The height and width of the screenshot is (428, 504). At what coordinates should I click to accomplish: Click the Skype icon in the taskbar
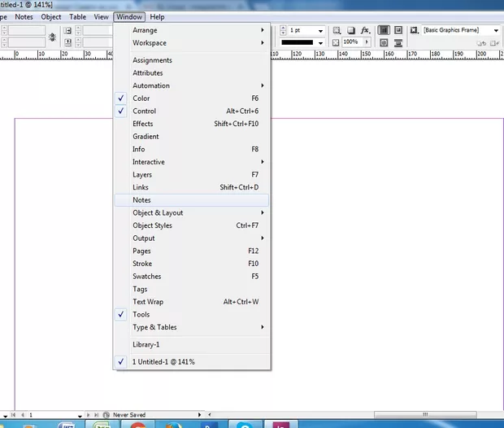(x=244, y=423)
